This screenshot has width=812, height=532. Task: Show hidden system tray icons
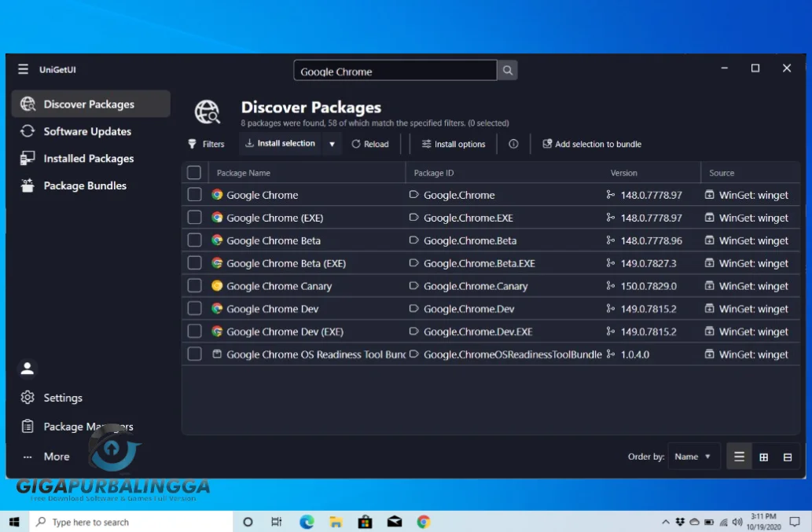point(666,522)
